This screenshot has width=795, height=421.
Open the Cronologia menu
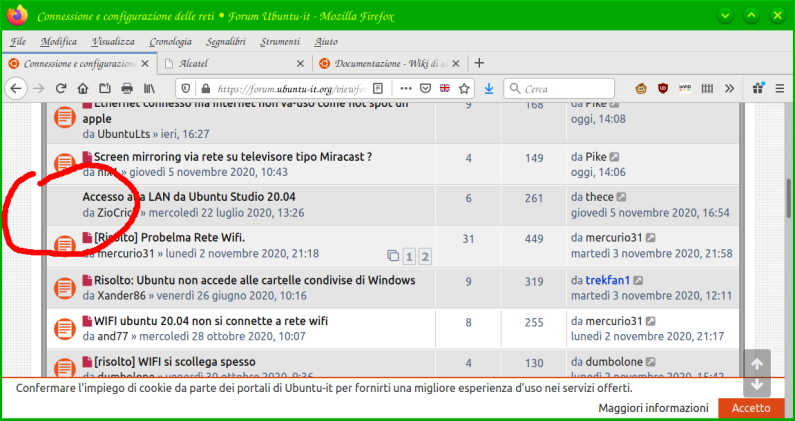click(x=170, y=42)
